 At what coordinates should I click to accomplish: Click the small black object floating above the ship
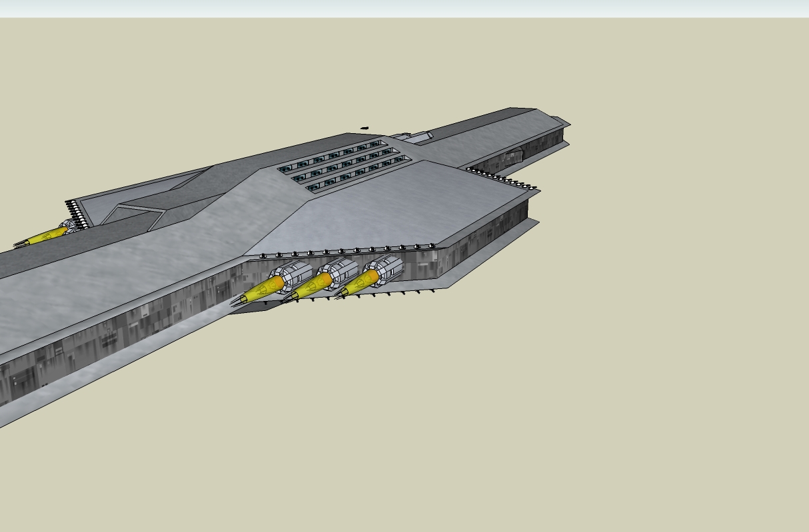(365, 128)
